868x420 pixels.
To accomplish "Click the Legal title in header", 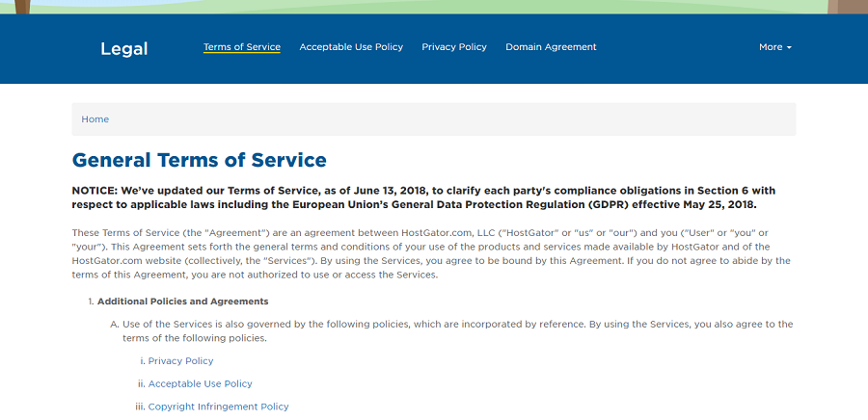I will 124,48.
